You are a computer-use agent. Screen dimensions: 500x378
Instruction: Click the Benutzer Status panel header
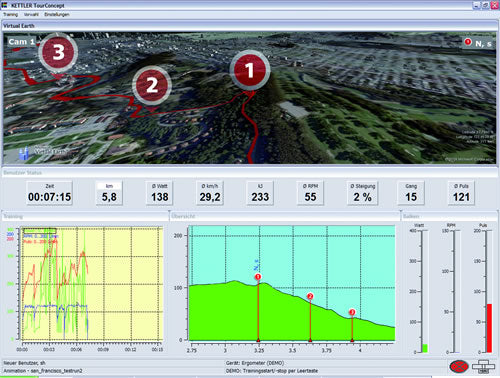click(250, 173)
